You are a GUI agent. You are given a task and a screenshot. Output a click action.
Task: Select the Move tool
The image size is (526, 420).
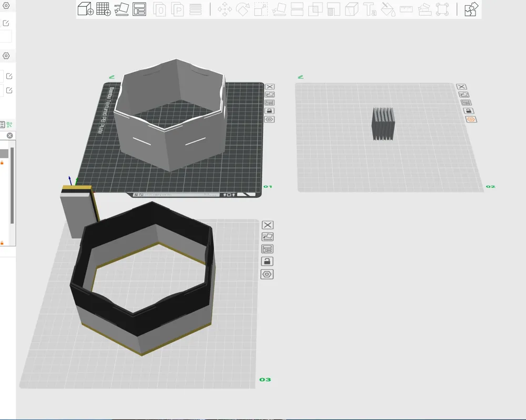[x=225, y=9]
